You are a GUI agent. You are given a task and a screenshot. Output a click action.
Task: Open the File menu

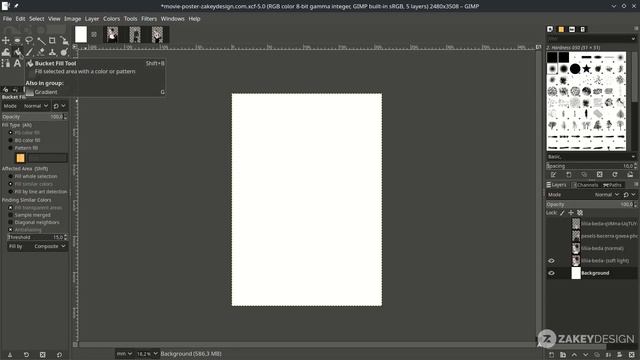pos(7,19)
